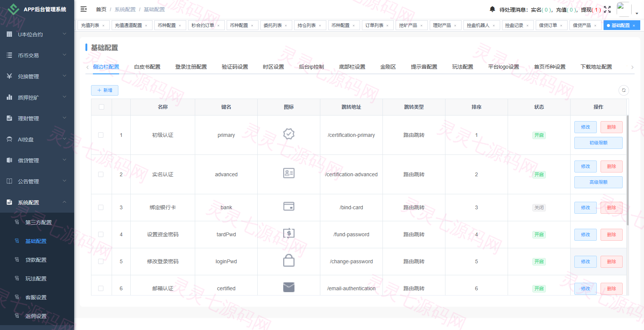Image resolution: width=644 pixels, height=330 pixels.
Task: Collapse the sidebar with the hamburger icon
Action: pyautogui.click(x=84, y=9)
